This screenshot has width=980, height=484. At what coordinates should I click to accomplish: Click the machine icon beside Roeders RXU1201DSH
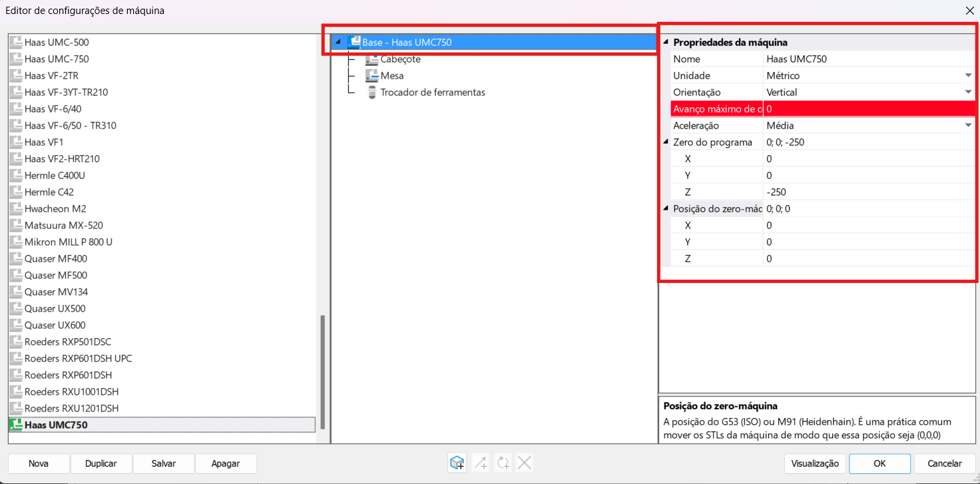[16, 408]
